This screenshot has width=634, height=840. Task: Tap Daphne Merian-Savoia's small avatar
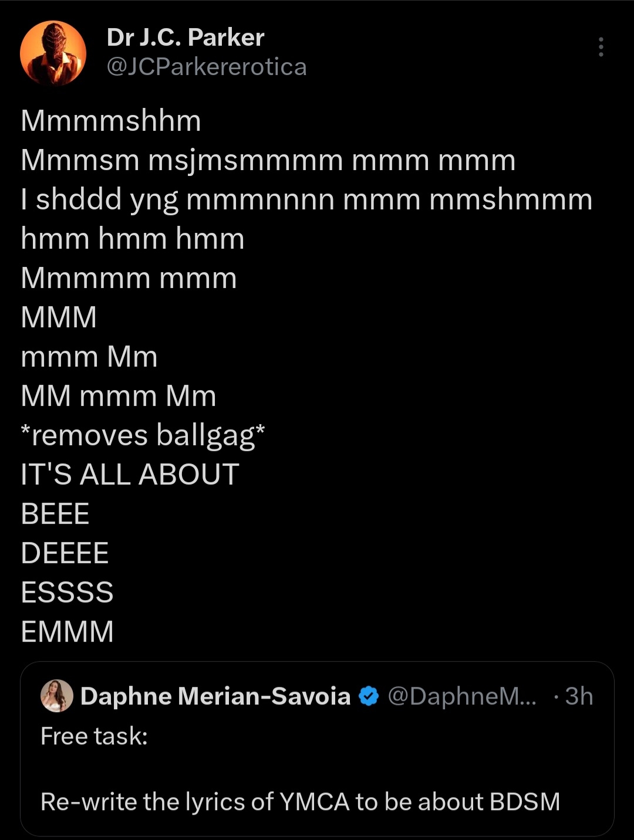pyautogui.click(x=56, y=696)
